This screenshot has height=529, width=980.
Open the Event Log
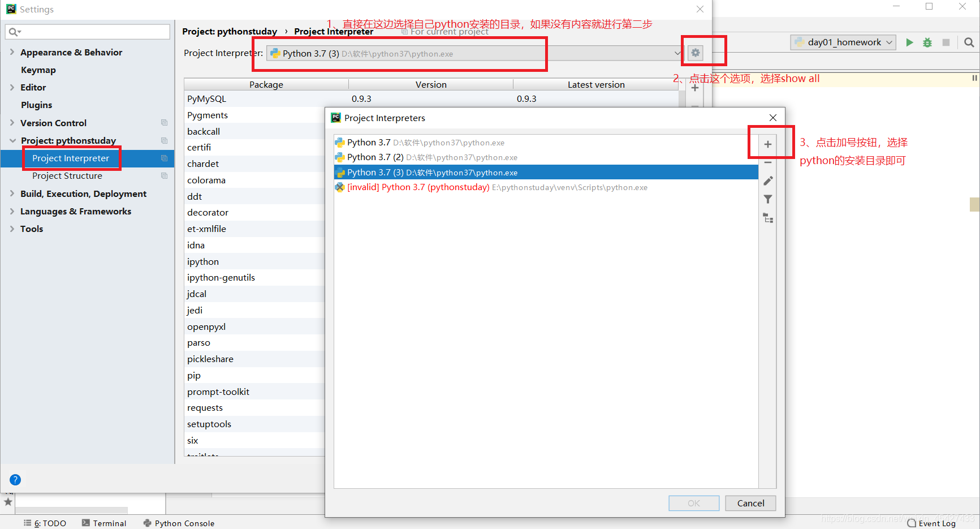931,523
